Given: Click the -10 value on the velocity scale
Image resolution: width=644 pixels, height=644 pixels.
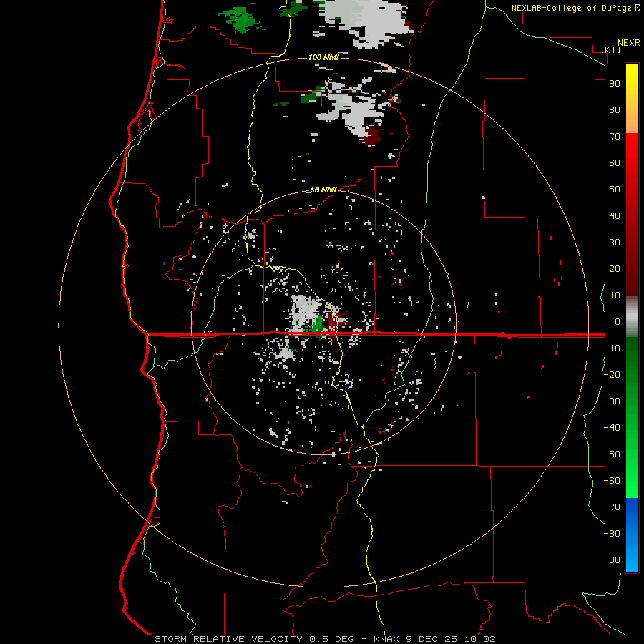Looking at the screenshot, I should coord(612,348).
